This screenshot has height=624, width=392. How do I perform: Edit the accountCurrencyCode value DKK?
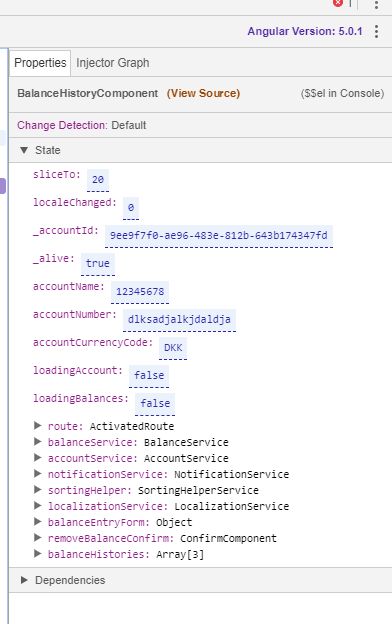173,348
